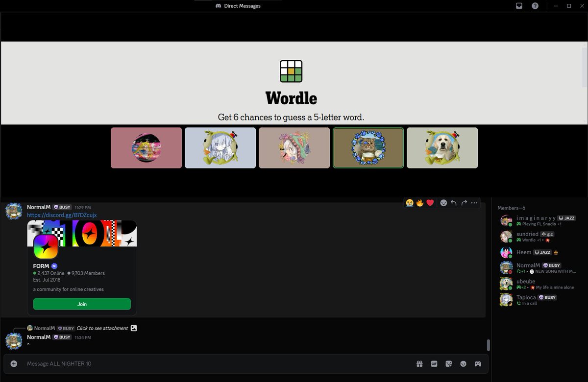Click the Wordle title text
The image size is (588, 382).
coord(291,98)
